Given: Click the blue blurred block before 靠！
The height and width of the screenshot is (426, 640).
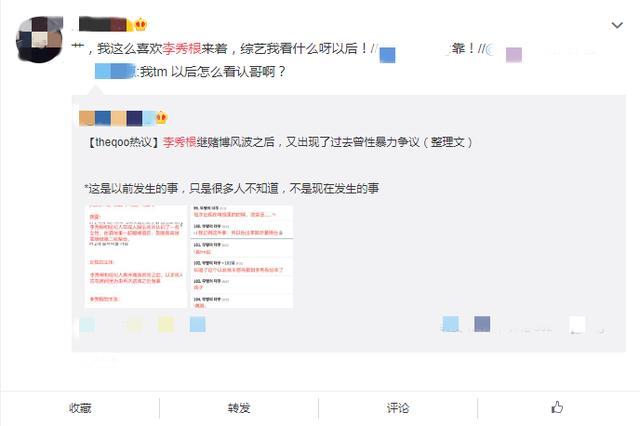Looking at the screenshot, I should coord(387,55).
